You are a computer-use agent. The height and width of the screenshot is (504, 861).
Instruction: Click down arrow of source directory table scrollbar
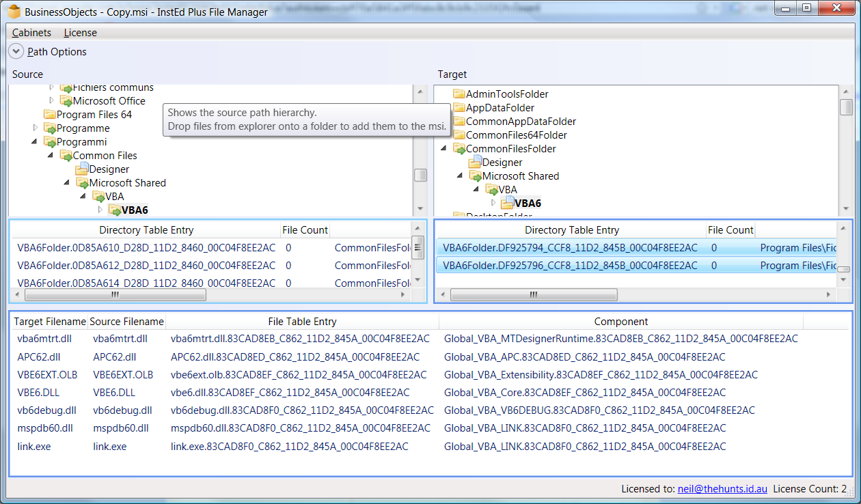click(418, 279)
